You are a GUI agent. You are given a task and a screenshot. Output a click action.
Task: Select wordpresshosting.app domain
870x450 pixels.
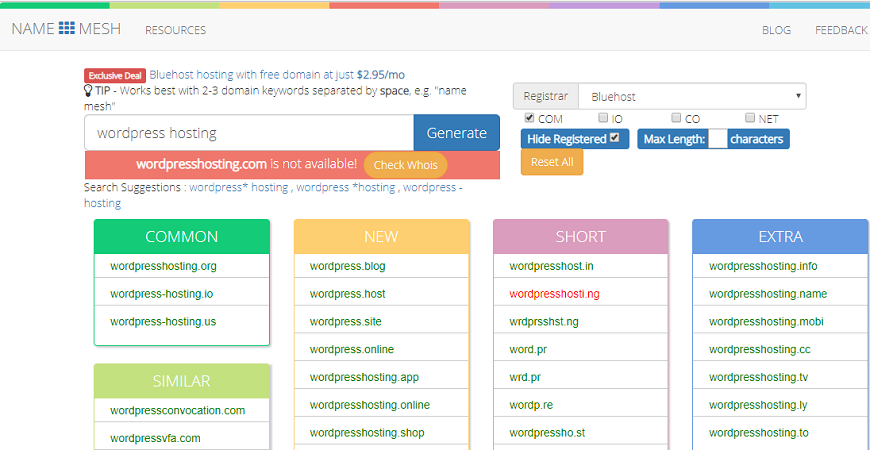point(364,377)
